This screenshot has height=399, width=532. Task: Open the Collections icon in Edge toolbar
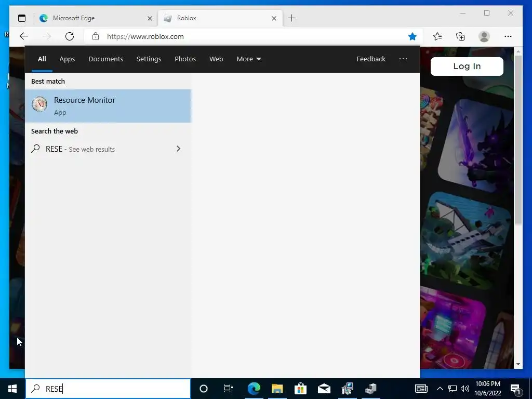(x=460, y=36)
